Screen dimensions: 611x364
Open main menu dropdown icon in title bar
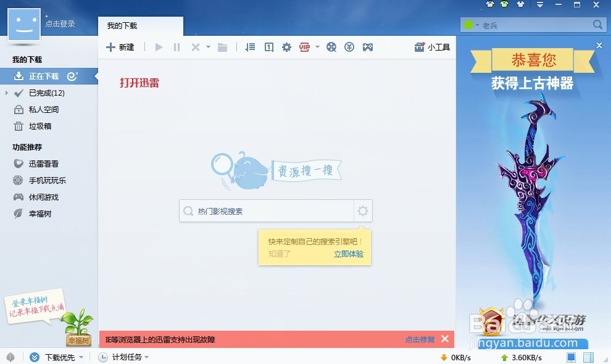pyautogui.click(x=540, y=5)
